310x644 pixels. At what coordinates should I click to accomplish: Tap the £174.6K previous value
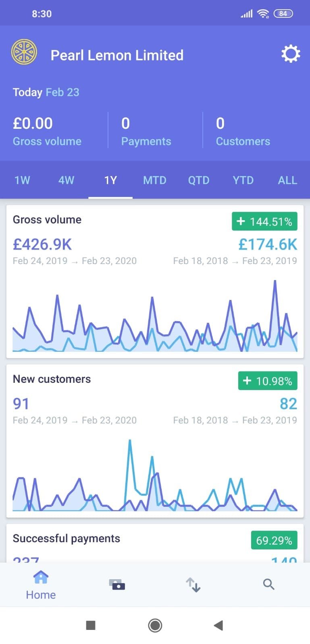268,244
